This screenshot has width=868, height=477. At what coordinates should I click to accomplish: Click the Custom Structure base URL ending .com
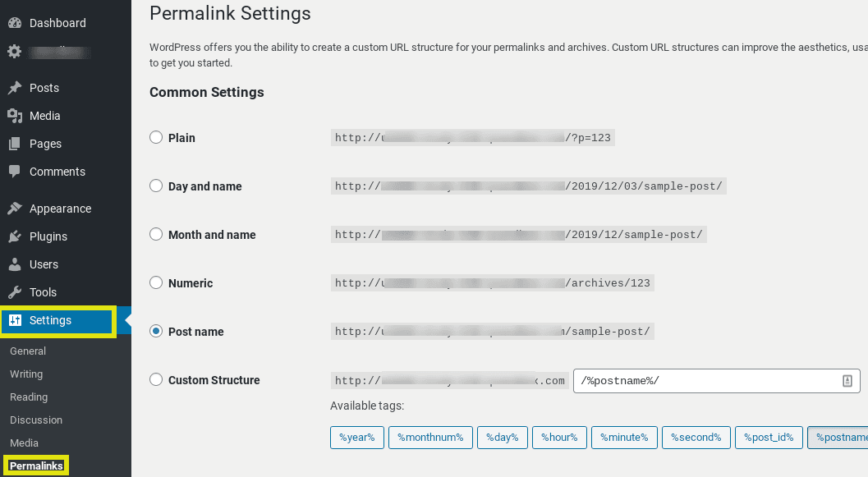[x=450, y=381]
